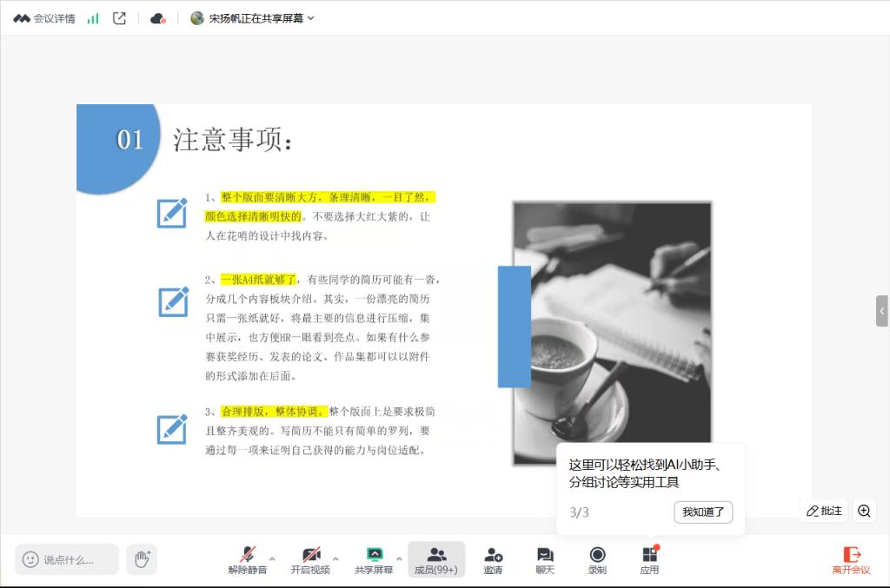Click 离开会议 leave meeting button
The image size is (890, 588).
click(851, 559)
